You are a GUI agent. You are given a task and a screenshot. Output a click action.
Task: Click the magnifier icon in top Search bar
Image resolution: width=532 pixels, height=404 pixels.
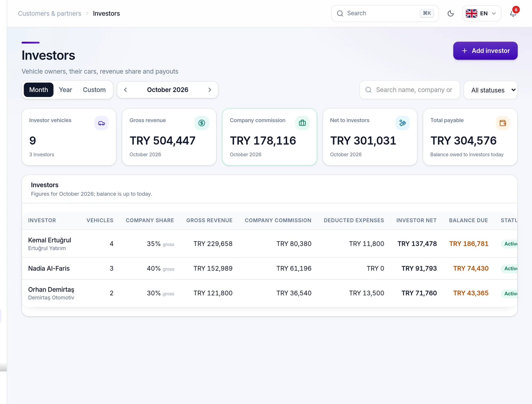[340, 14]
